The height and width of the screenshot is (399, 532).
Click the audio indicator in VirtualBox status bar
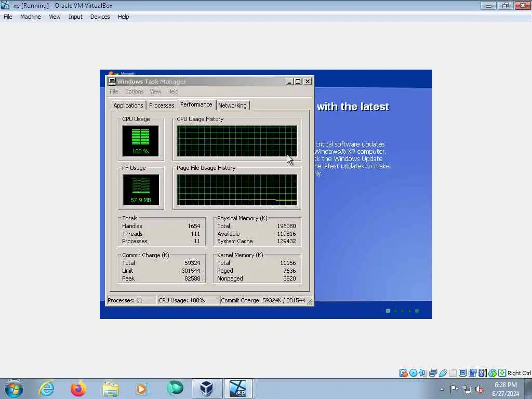423,373
